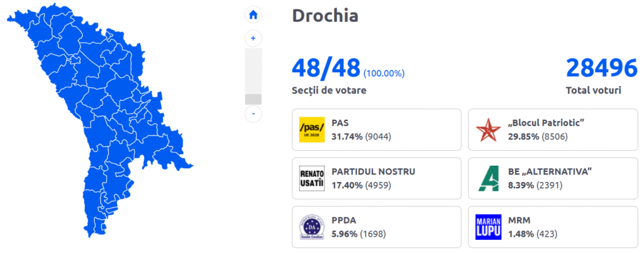The width and height of the screenshot is (644, 253).
Task: Open the Blocul Patriotic 29.85% result card
Action: (552, 129)
